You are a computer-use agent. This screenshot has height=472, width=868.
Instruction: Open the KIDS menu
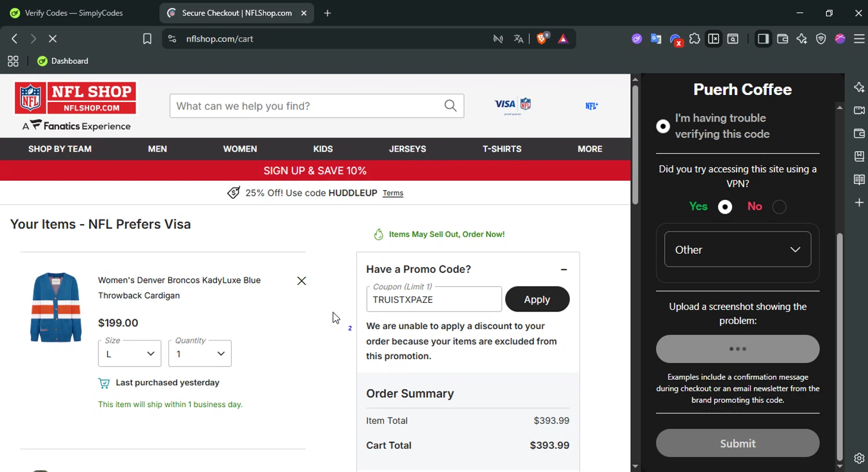[x=323, y=149]
